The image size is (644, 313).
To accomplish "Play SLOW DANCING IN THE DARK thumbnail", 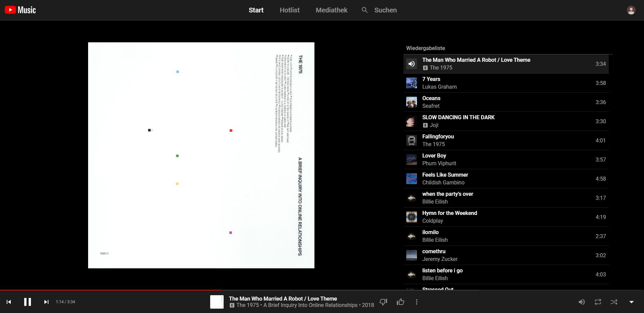I will [412, 121].
